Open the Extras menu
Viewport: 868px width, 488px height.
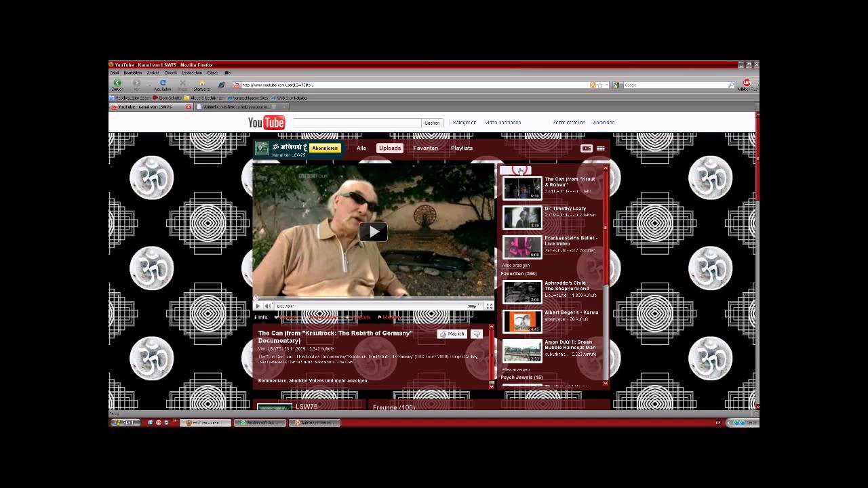pos(212,73)
